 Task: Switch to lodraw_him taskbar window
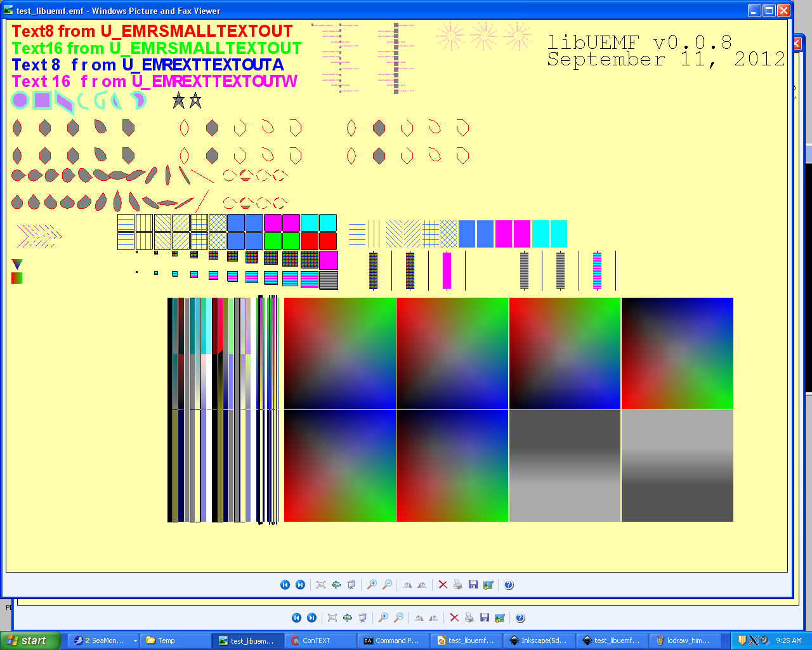pyautogui.click(x=687, y=640)
